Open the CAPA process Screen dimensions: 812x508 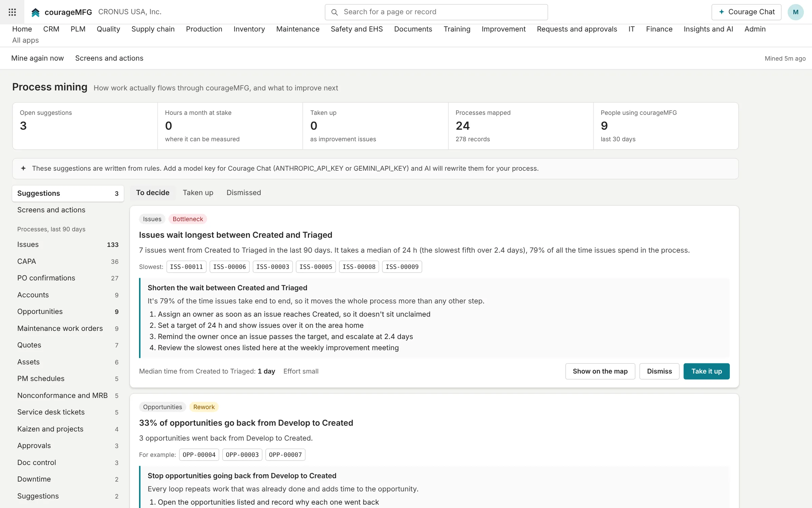pos(68,261)
